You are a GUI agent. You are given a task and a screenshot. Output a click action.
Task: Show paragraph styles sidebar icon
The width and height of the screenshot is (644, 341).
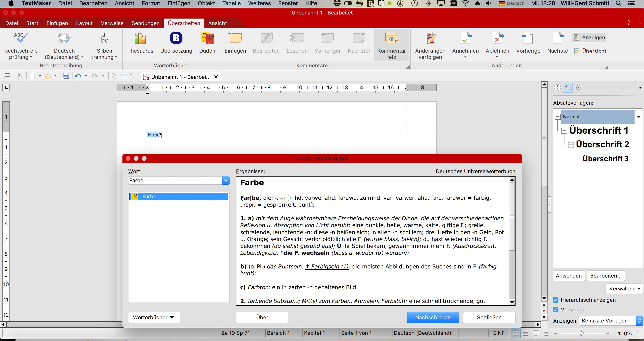567,87
